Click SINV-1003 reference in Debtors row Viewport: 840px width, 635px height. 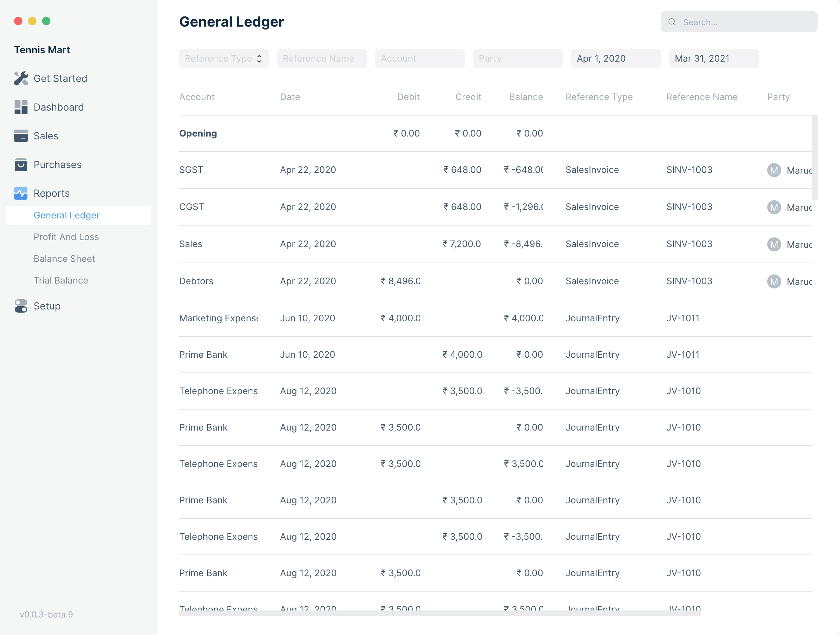click(689, 281)
